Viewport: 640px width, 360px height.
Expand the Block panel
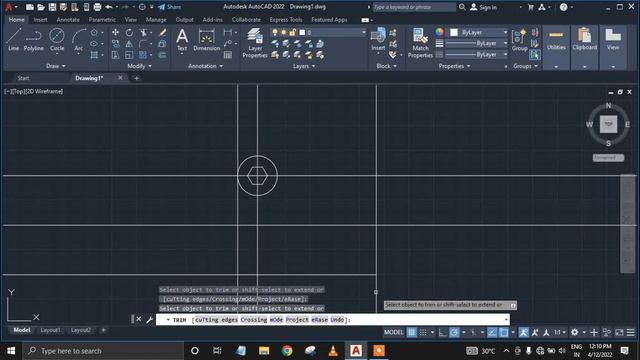(x=386, y=66)
